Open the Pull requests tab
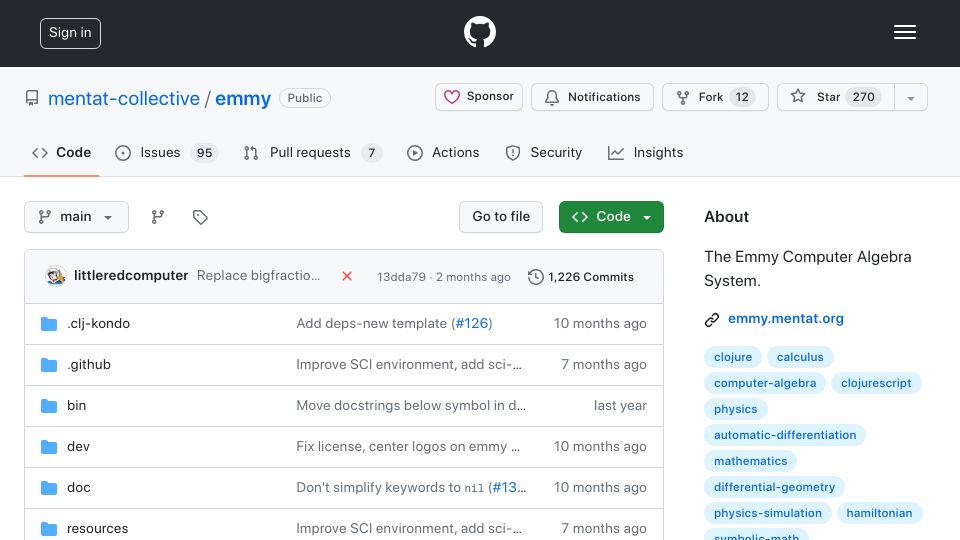Screen dimensions: 960x540 tap(312, 152)
